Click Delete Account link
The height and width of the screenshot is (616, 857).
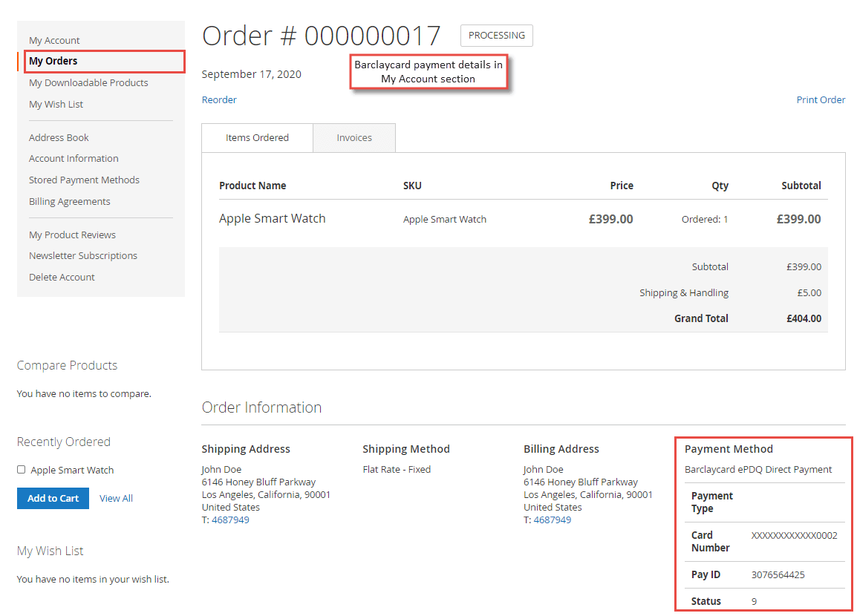(x=62, y=278)
